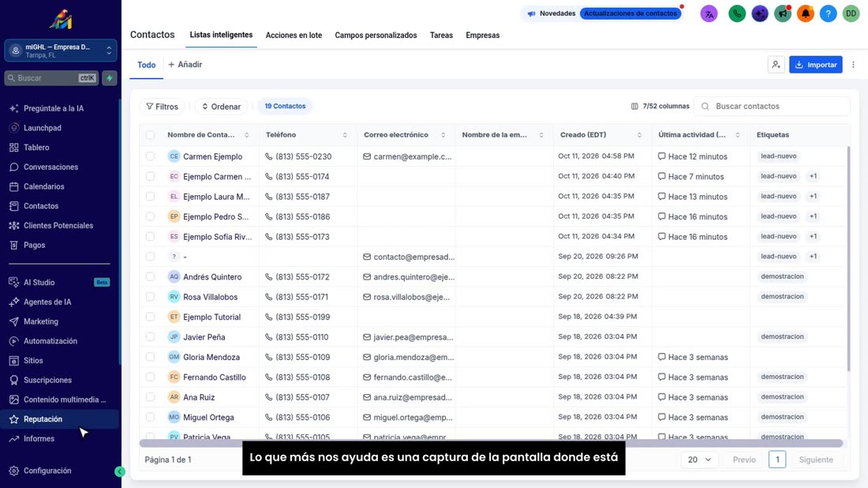The height and width of the screenshot is (488, 868).
Task: Click the email icon for Andrés Quintero
Action: point(366,277)
